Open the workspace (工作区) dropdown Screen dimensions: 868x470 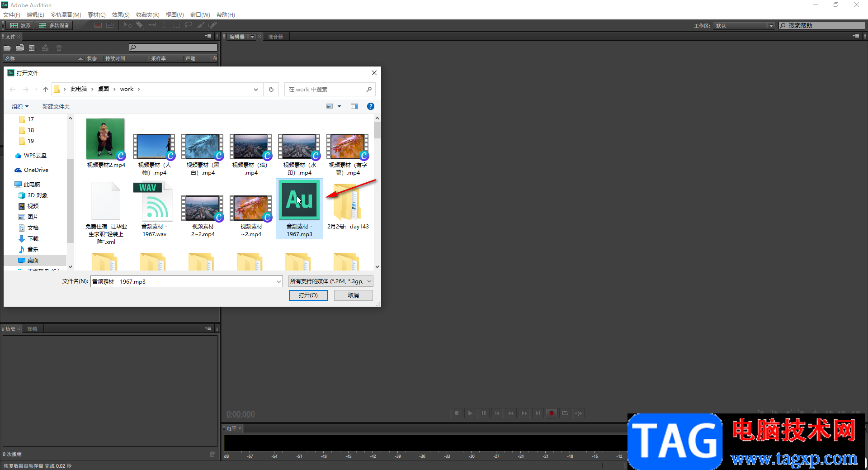pos(745,26)
